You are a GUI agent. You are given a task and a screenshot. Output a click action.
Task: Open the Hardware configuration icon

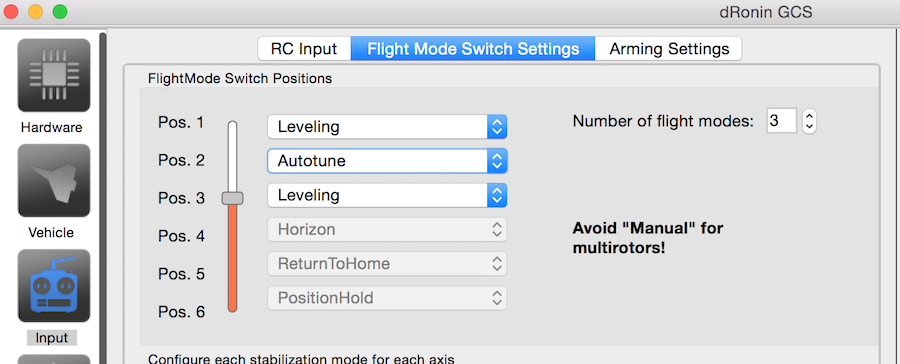[54, 75]
